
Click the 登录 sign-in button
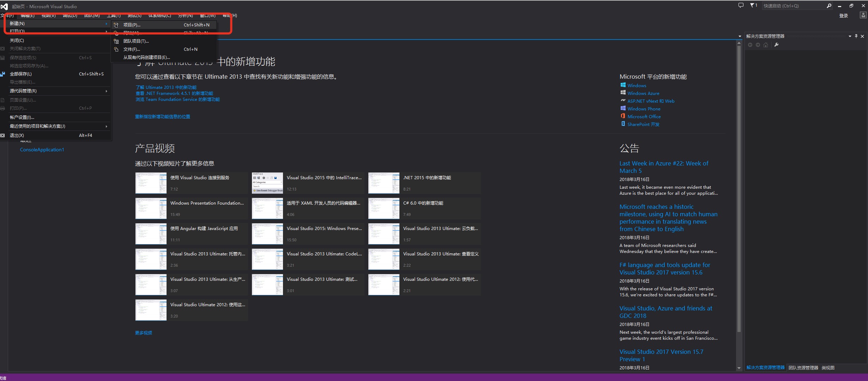[x=843, y=16]
